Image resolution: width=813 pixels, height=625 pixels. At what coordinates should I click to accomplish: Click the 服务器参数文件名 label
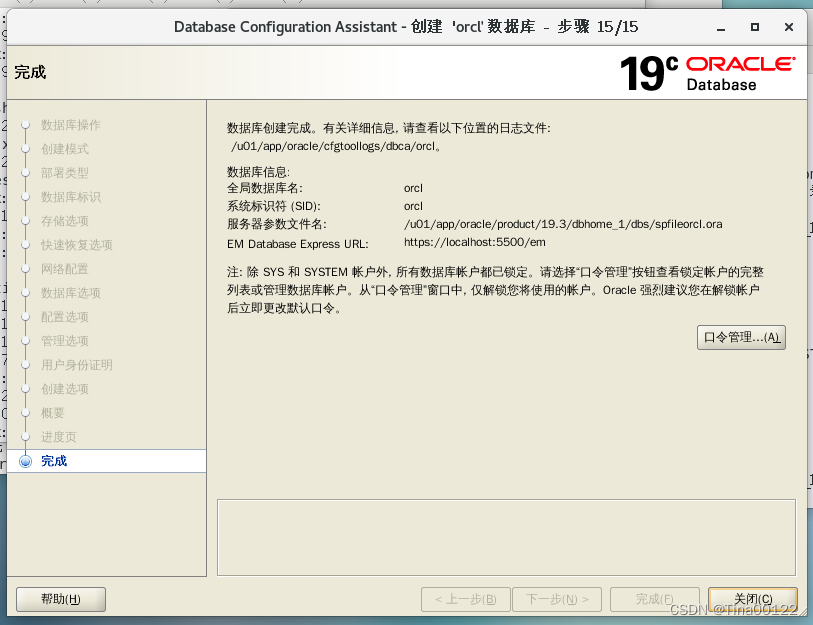coord(277,224)
